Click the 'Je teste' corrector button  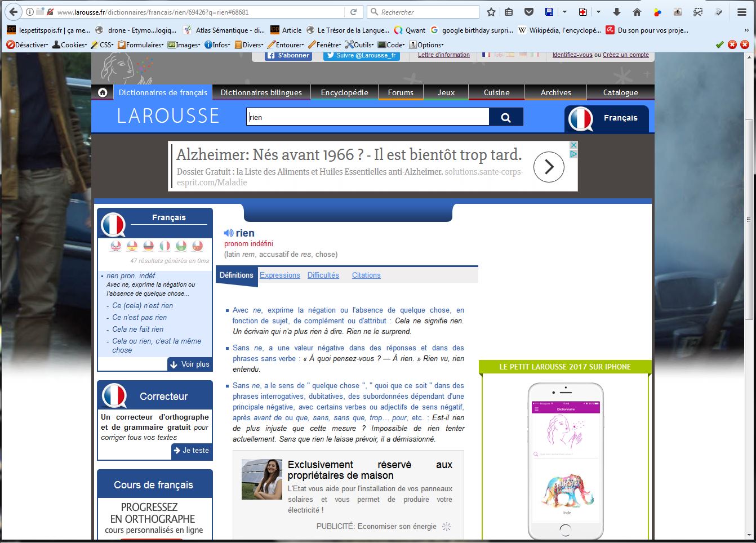tap(192, 451)
